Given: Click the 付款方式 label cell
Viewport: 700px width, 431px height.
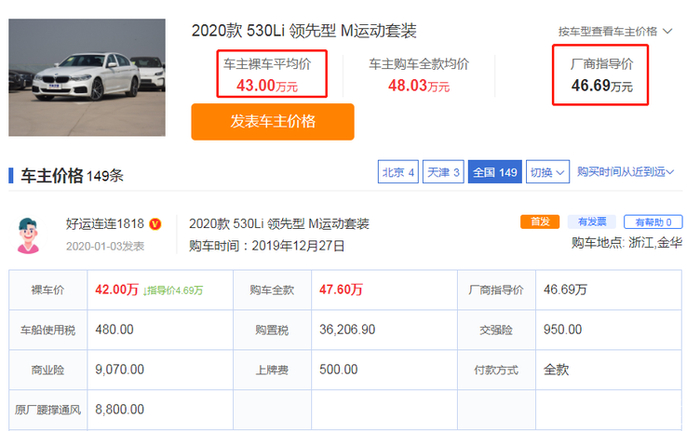Looking at the screenshot, I should pos(496,370).
